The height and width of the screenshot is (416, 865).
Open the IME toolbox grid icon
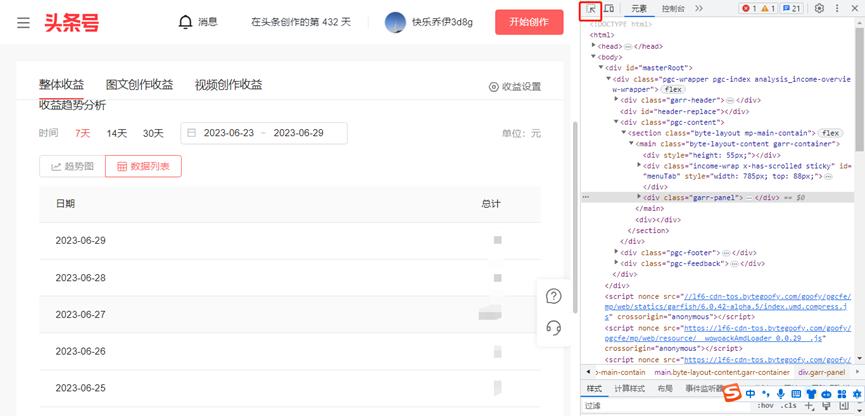click(x=841, y=393)
